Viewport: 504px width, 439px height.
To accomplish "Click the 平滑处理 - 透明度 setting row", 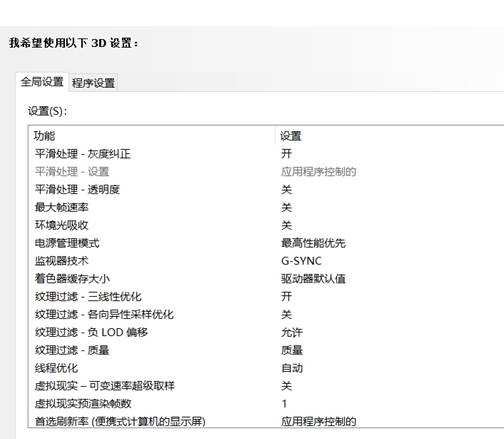I will [x=267, y=190].
